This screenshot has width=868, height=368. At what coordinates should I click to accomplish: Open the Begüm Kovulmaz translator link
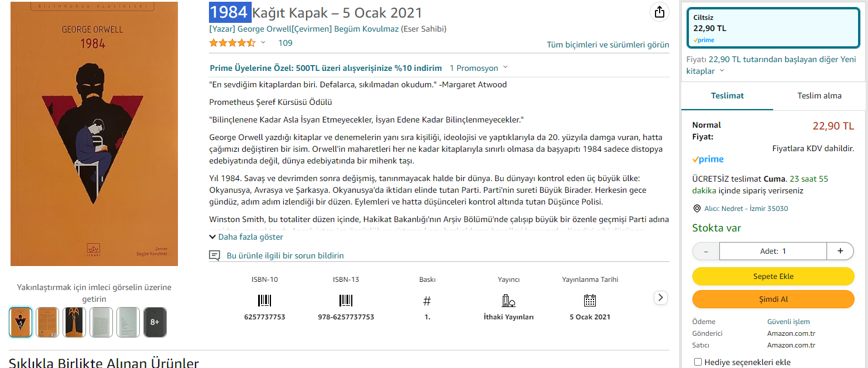coord(366,29)
